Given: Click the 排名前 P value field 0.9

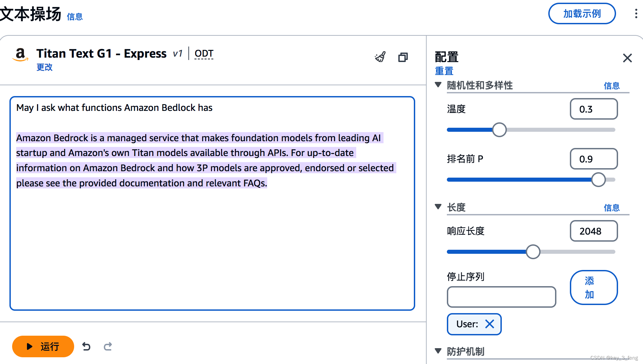Looking at the screenshot, I should pos(593,159).
